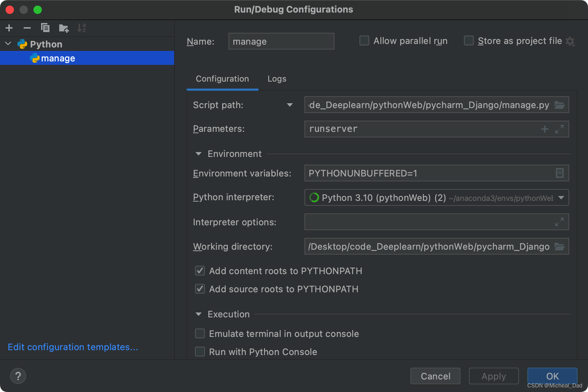
Task: Open the environment variables editor icon
Action: tap(559, 173)
